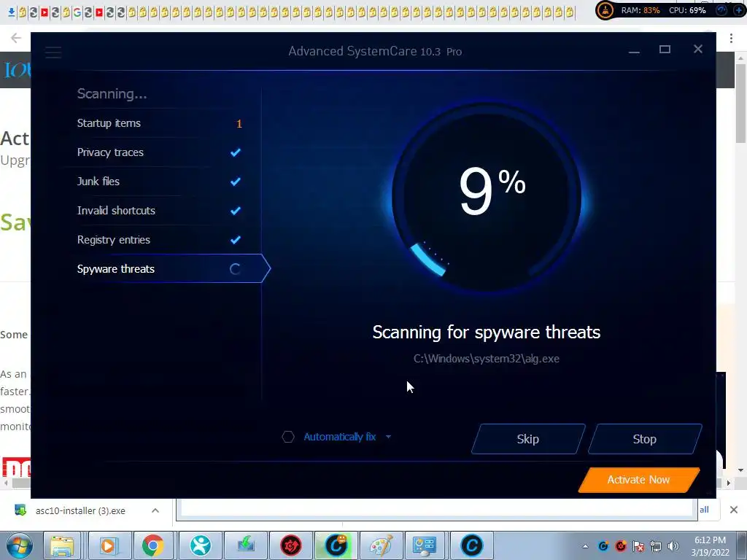Open the highlighted Advanced SystemCare taskbar icon
The height and width of the screenshot is (560, 747).
click(336, 545)
